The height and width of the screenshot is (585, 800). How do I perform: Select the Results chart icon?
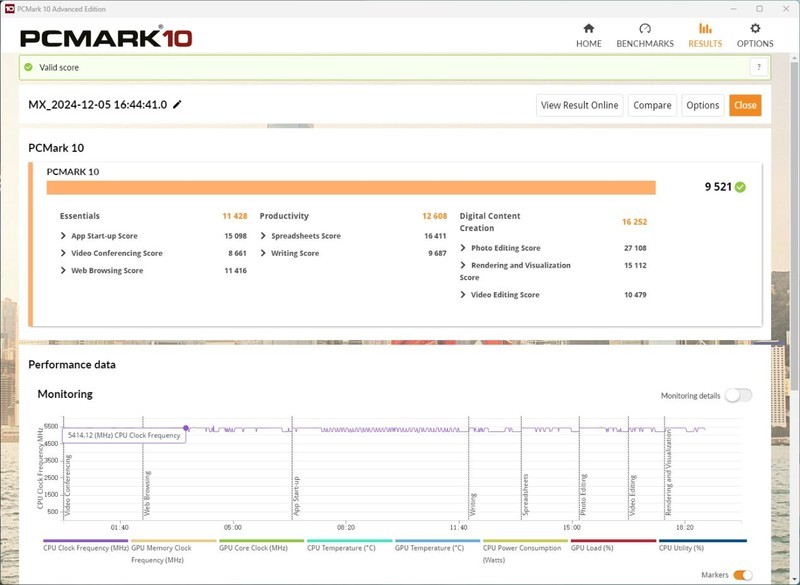click(x=705, y=29)
